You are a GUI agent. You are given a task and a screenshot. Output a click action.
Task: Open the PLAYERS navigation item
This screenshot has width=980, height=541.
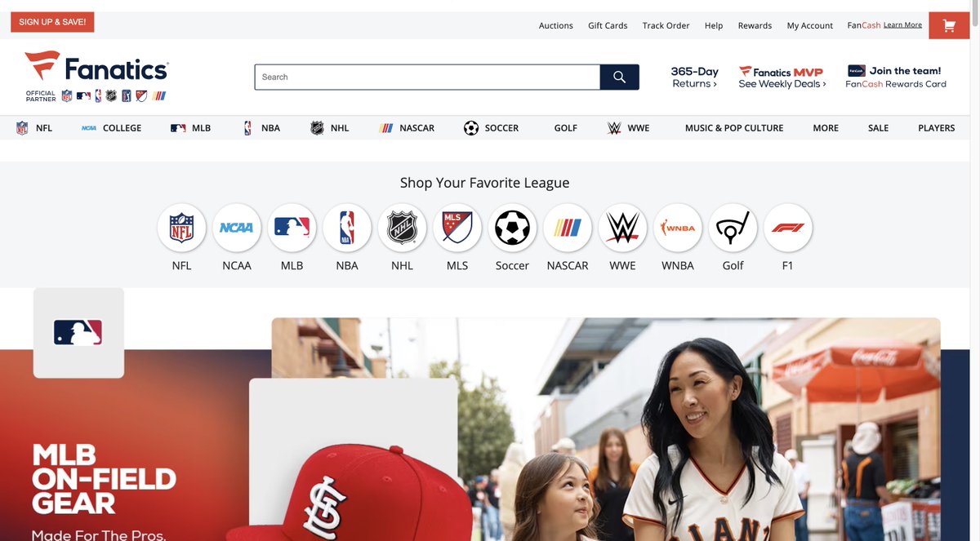(x=937, y=128)
